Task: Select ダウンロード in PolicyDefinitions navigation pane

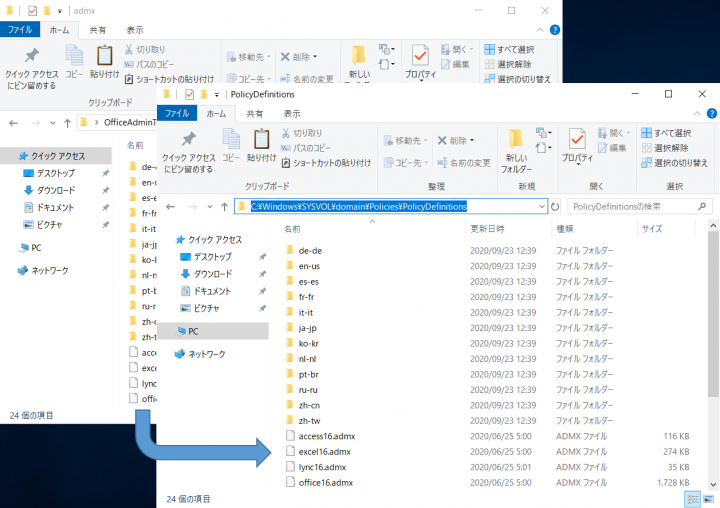Action: (212, 274)
